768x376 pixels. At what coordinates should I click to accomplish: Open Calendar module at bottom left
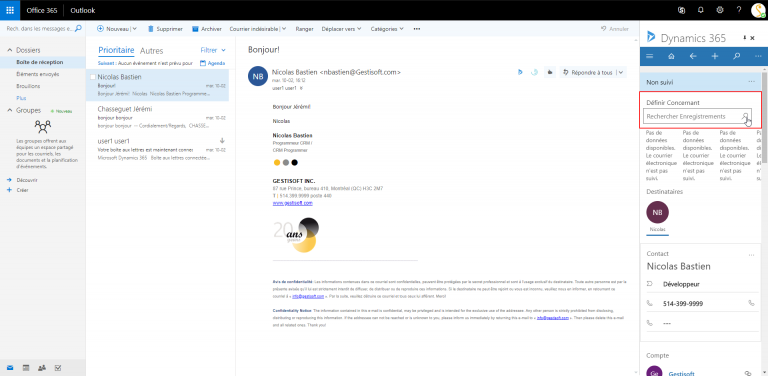26,368
